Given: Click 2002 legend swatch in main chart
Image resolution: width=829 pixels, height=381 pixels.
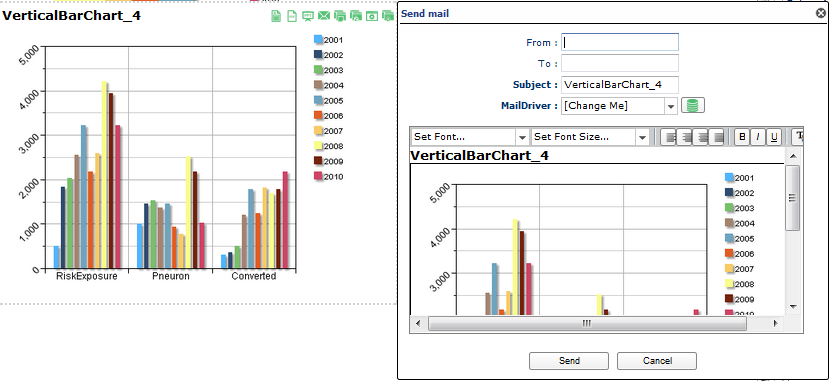Looking at the screenshot, I should pos(318,54).
